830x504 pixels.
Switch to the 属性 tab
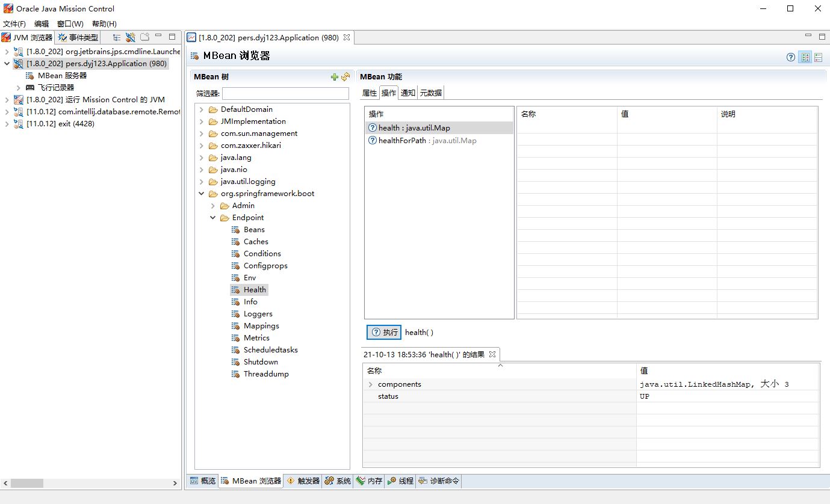[x=369, y=93]
